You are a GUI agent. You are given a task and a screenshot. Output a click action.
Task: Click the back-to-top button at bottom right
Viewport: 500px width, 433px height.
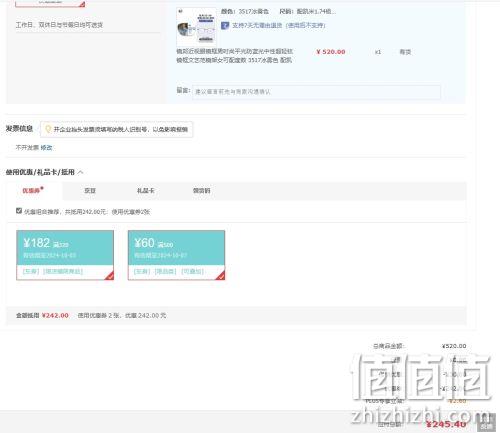click(486, 422)
